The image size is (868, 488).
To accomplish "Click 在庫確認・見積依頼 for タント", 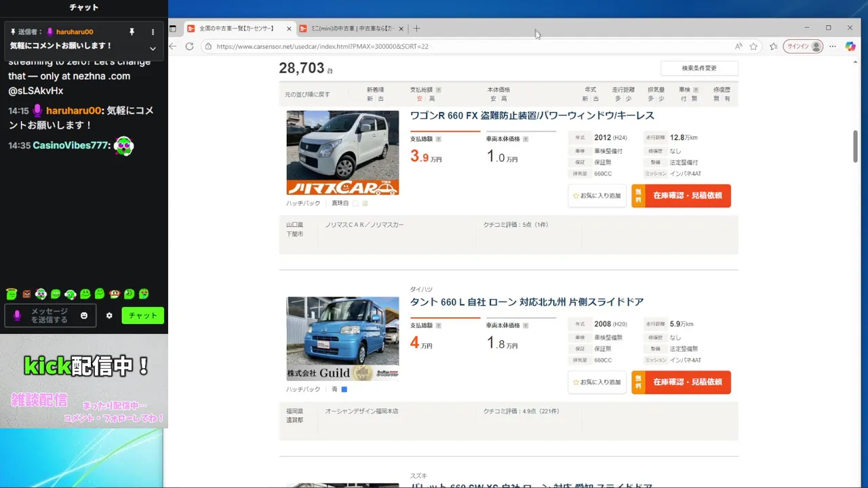I will pos(681,382).
